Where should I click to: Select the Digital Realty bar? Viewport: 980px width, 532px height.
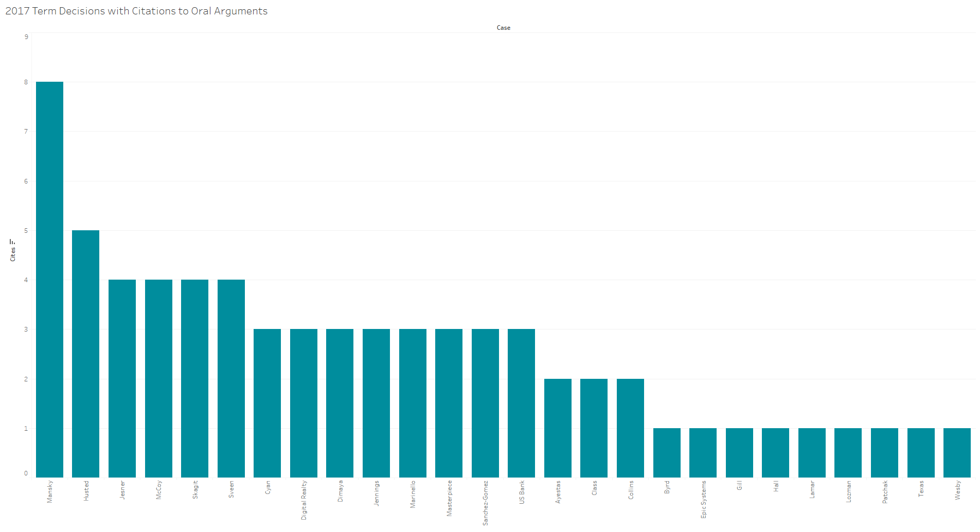click(304, 403)
